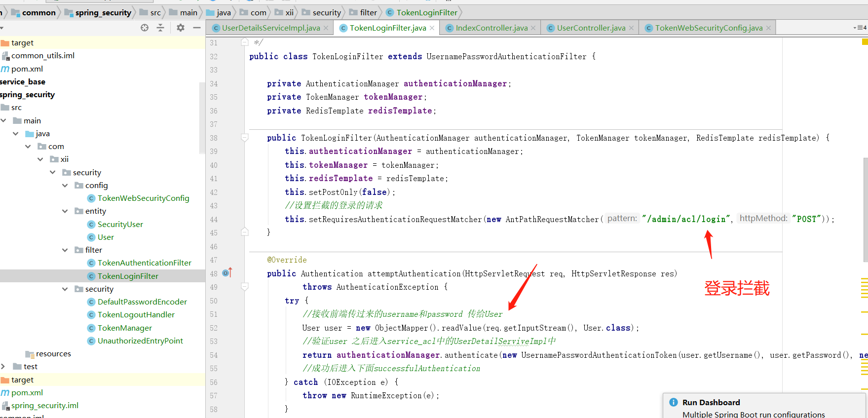This screenshot has height=418, width=868.
Task: Collapse the entity package arrow
Action: click(x=65, y=211)
